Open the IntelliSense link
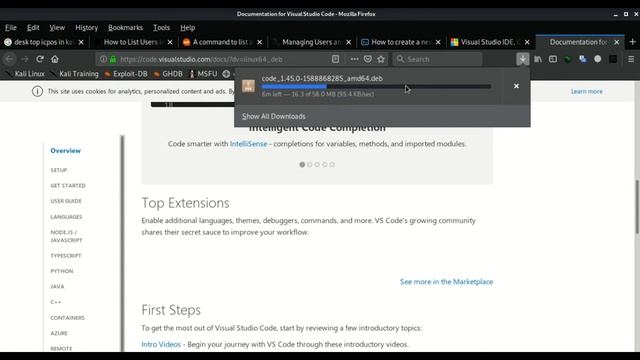Screen dimensions: 640x360 248,144
